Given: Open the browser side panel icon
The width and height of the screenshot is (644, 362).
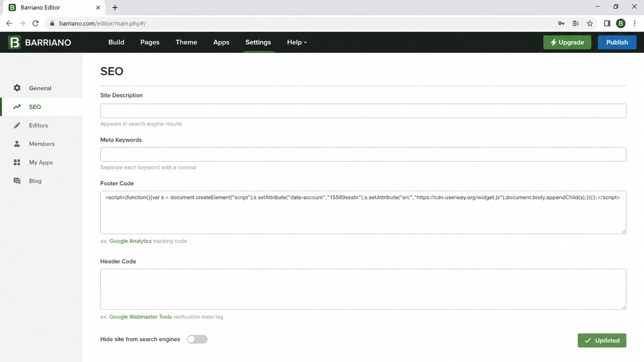Looking at the screenshot, I should [607, 23].
